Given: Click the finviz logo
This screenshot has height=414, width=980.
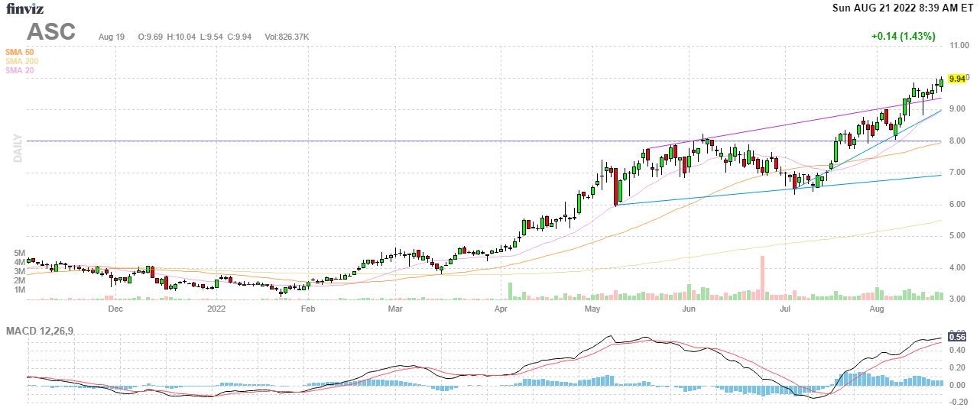Looking at the screenshot, I should (x=24, y=9).
